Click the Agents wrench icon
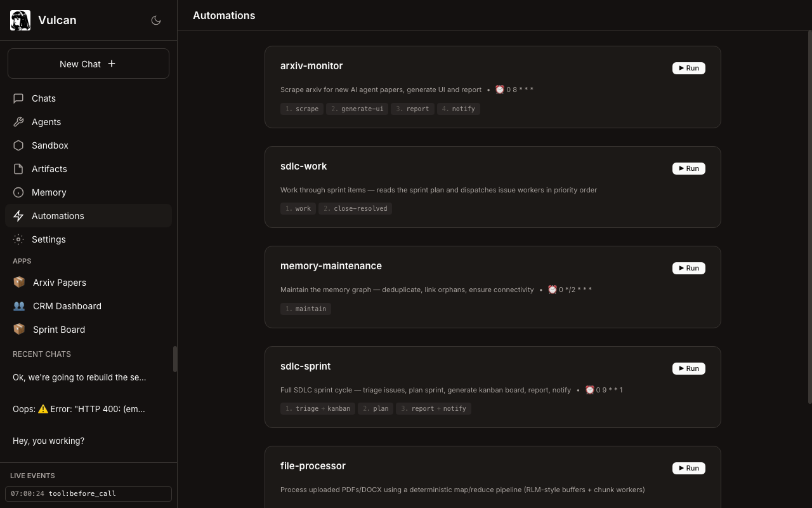The image size is (812, 508). coord(18,122)
